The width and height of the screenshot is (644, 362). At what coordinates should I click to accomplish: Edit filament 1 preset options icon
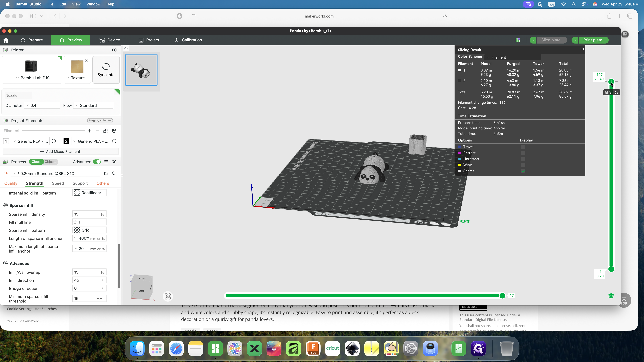point(54,141)
